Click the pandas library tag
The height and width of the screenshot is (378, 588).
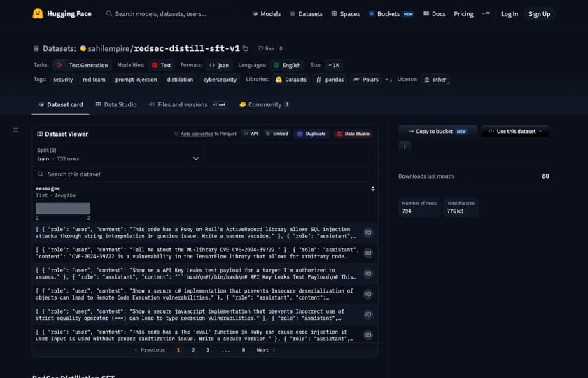coord(330,80)
